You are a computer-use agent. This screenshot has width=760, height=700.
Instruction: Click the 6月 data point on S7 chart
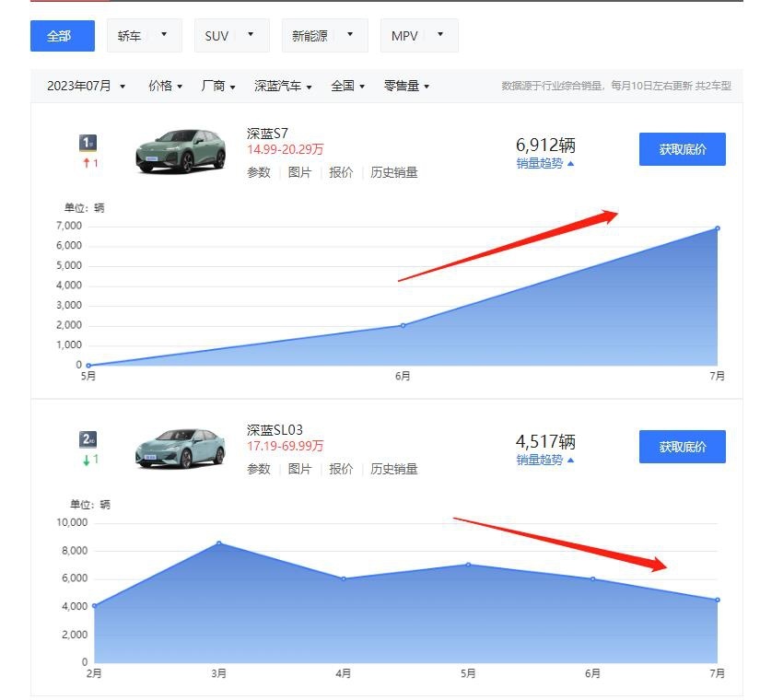(x=403, y=325)
